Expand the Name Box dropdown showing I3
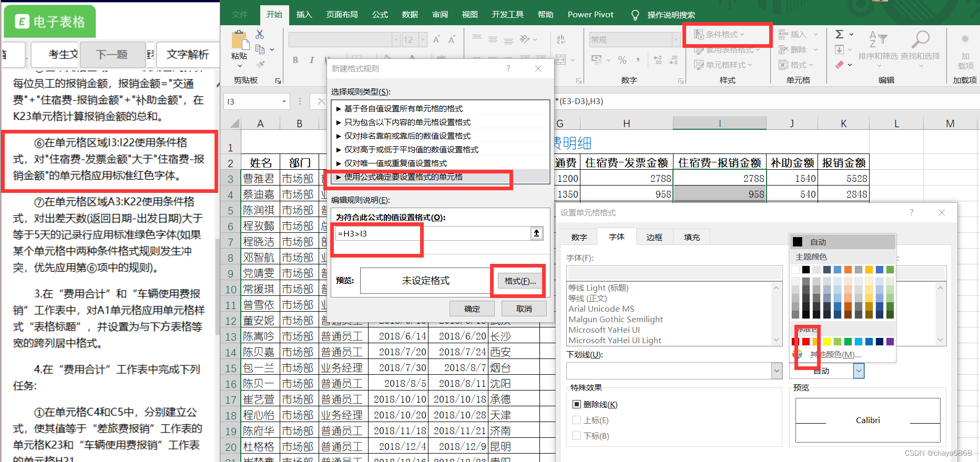 point(284,101)
